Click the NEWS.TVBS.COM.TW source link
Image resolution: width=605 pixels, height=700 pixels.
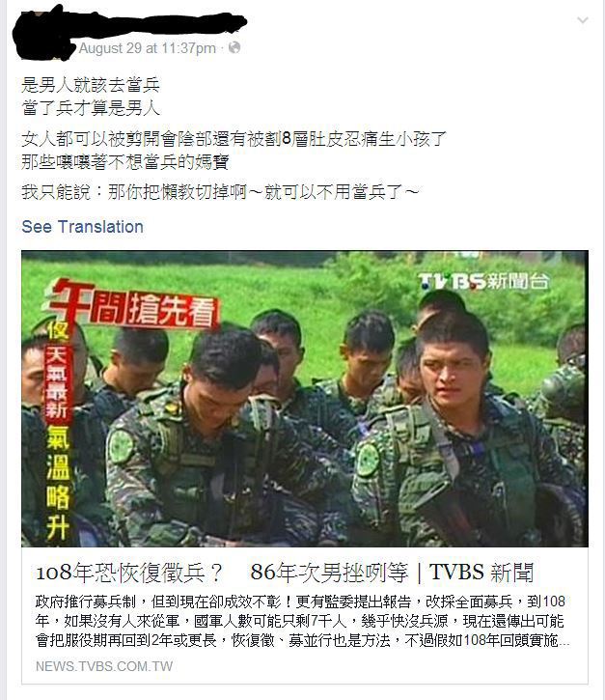tap(104, 666)
